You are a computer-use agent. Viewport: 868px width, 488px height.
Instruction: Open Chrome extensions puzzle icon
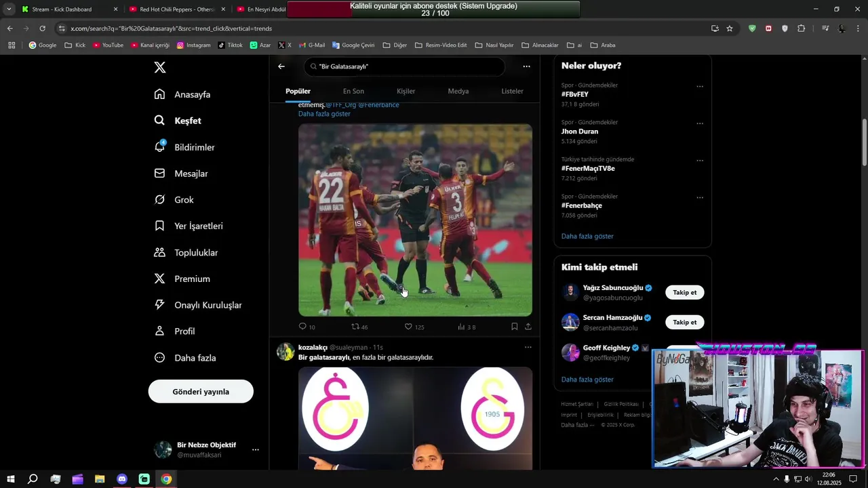(x=801, y=28)
